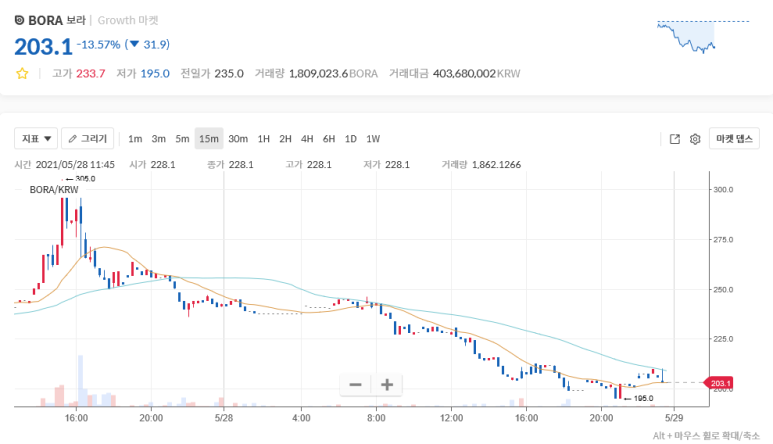
Task: Switch chart to 5m interval
Action: (182, 139)
